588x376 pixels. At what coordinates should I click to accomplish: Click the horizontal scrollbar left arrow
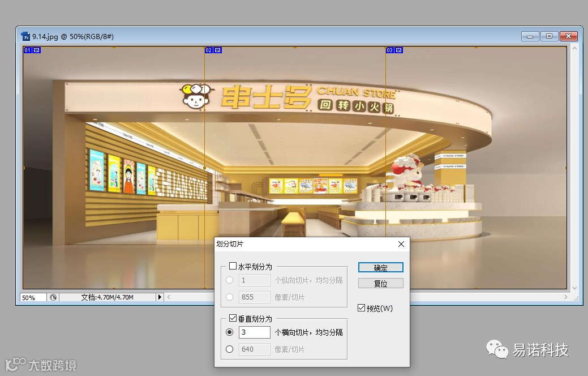coord(169,297)
